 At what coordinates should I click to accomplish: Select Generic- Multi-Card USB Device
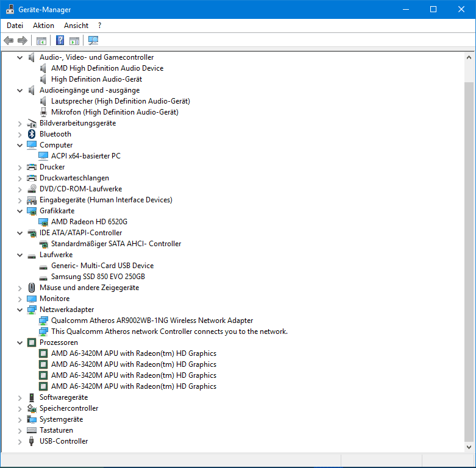pos(102,266)
